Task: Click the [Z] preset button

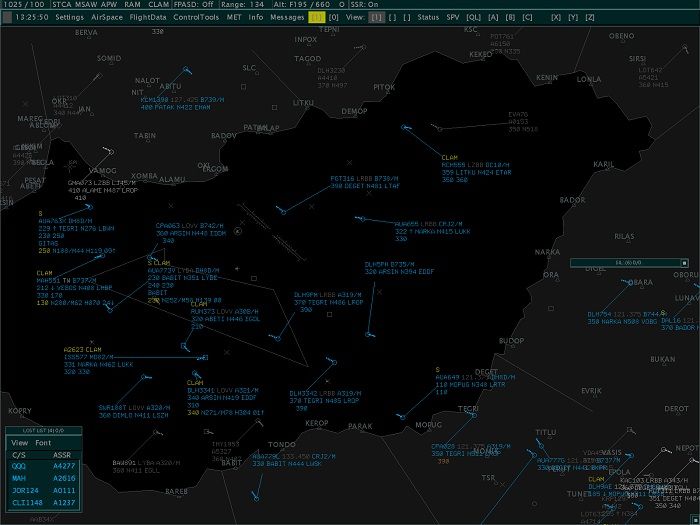Action: 590,17
